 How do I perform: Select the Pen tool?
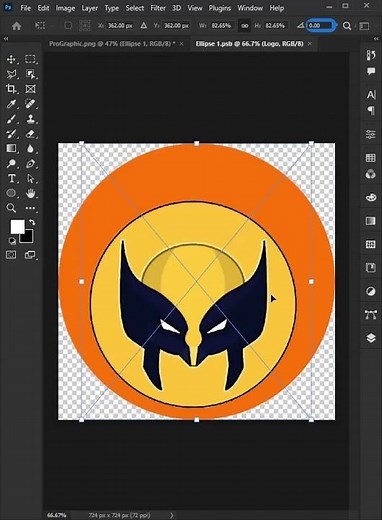[30, 163]
